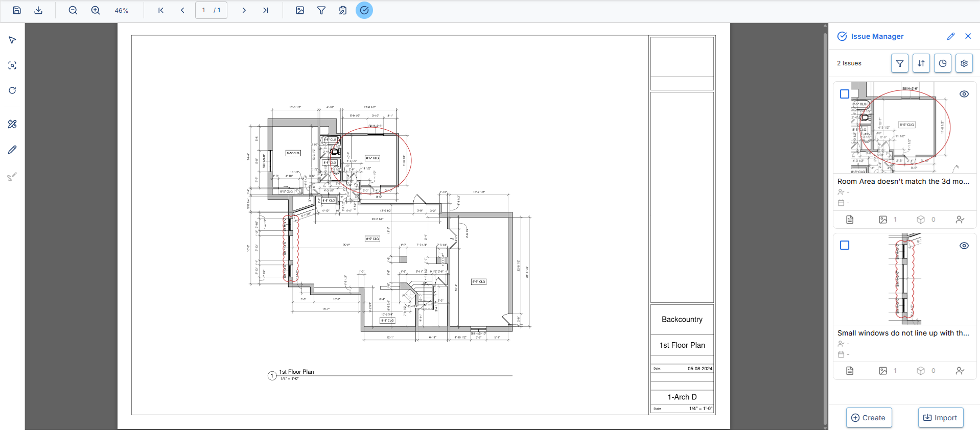
Task: Click '1st Floor Plan' title block text
Action: pos(682,345)
